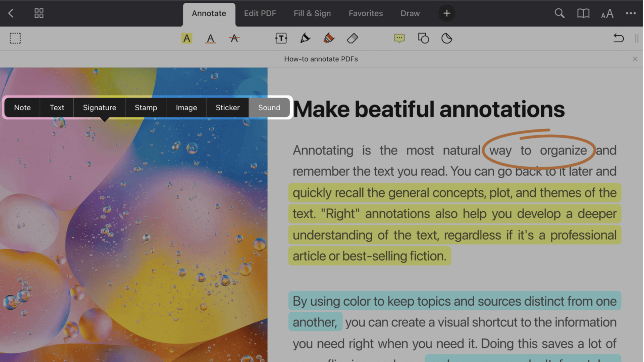Open the AA text appearance settings
This screenshot has width=644, height=362.
tap(607, 13)
